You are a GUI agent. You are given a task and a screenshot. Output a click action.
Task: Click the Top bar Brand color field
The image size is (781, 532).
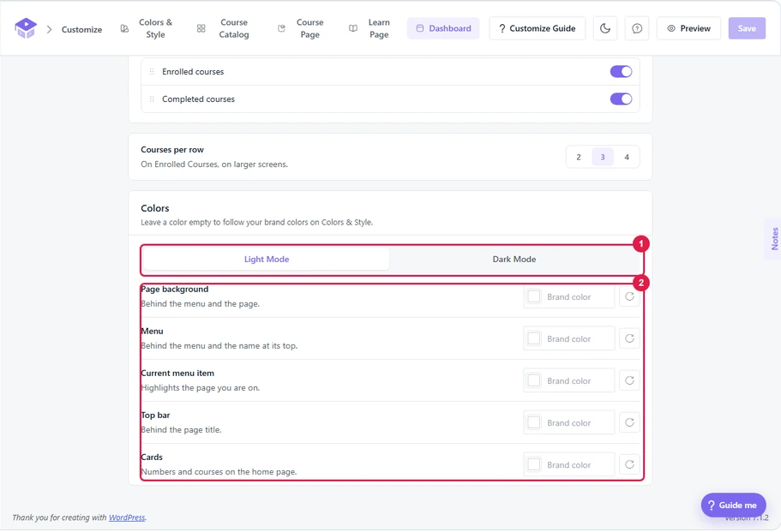568,422
